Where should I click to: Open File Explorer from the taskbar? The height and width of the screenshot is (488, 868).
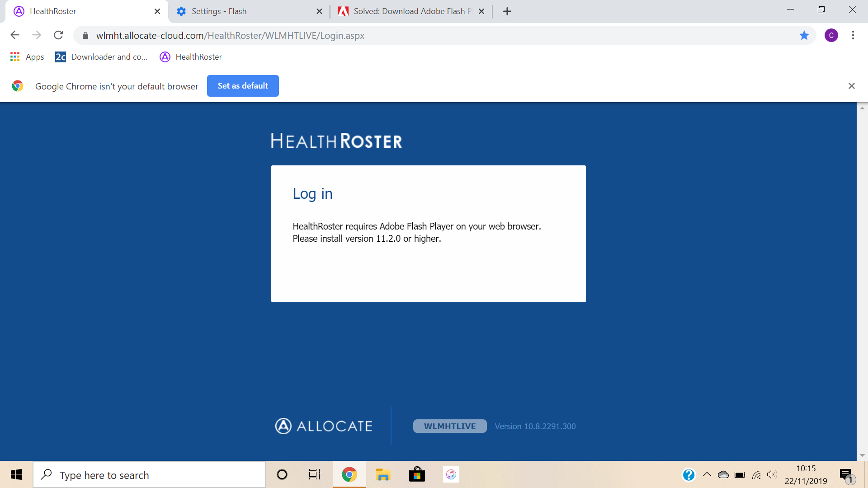(383, 474)
